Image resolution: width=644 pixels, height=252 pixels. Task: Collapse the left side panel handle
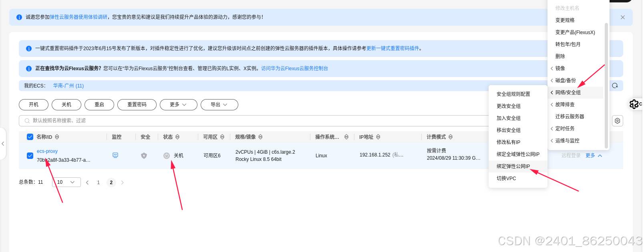click(3, 144)
